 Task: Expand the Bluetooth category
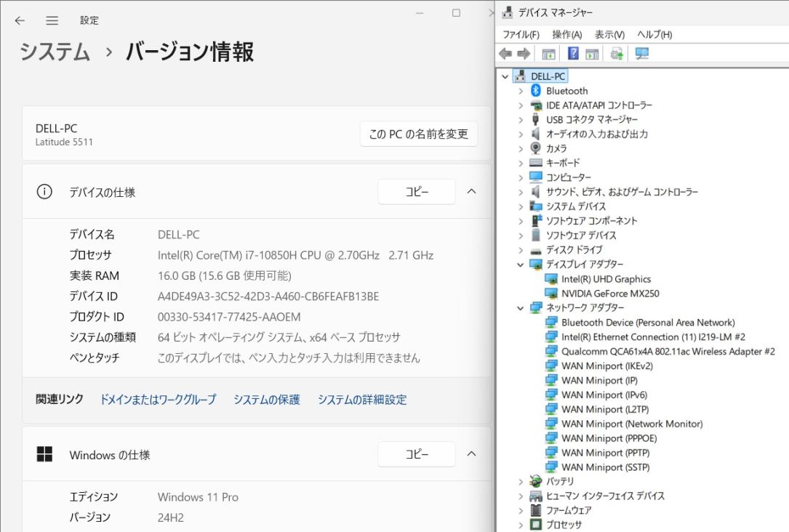pos(521,91)
